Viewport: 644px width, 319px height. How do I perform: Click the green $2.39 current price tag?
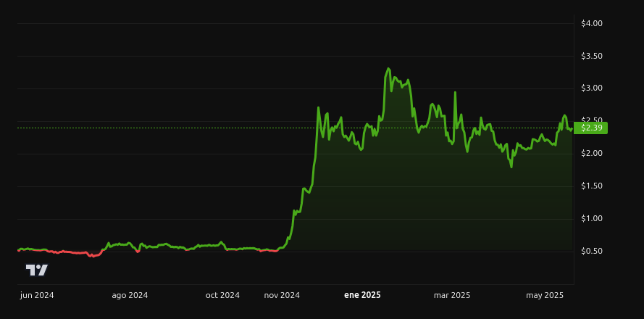pos(590,128)
